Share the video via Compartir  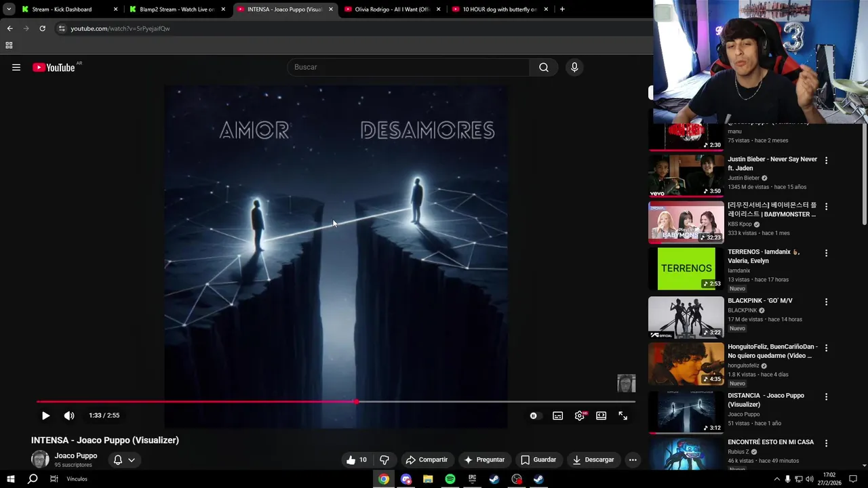tap(427, 460)
